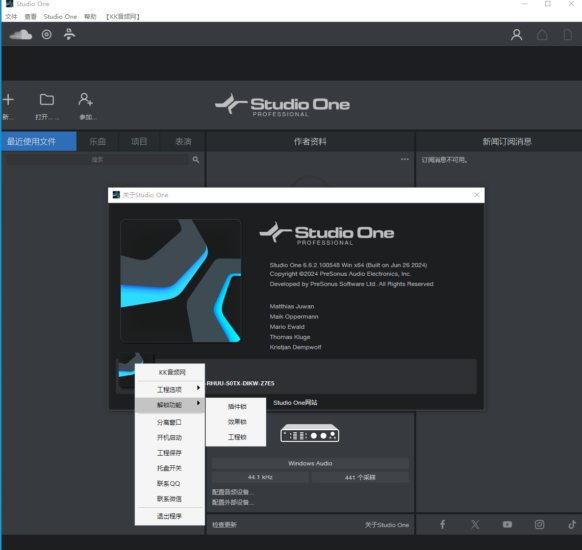Toggle 开机启动 in the context menu

pos(169,438)
